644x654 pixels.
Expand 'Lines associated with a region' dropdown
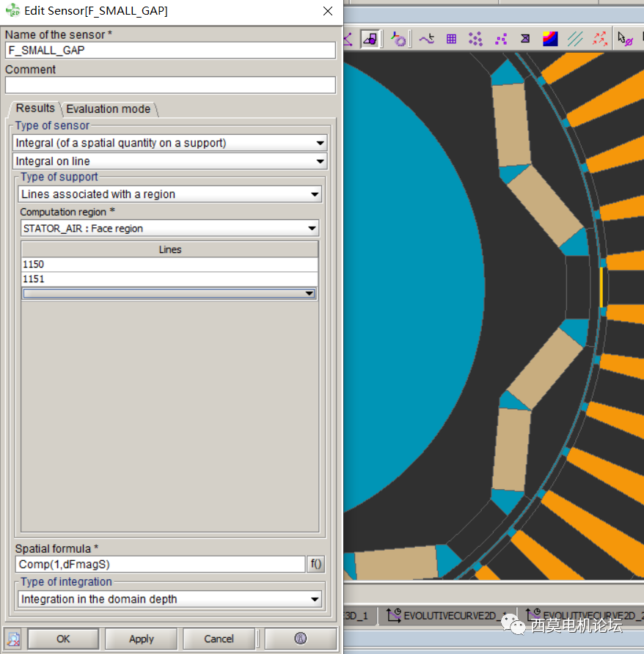315,194
